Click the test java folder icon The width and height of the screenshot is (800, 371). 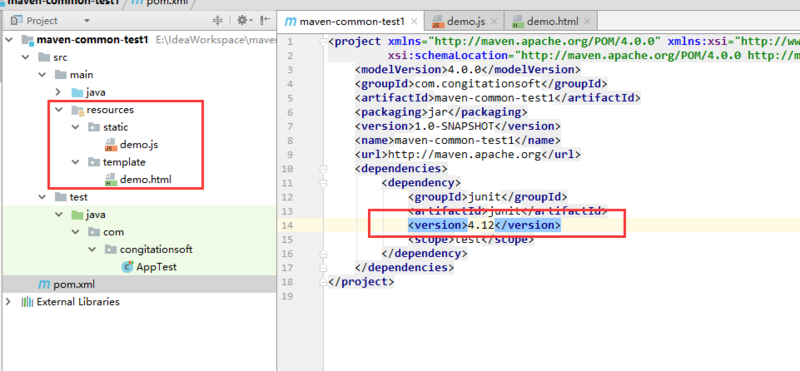point(77,215)
